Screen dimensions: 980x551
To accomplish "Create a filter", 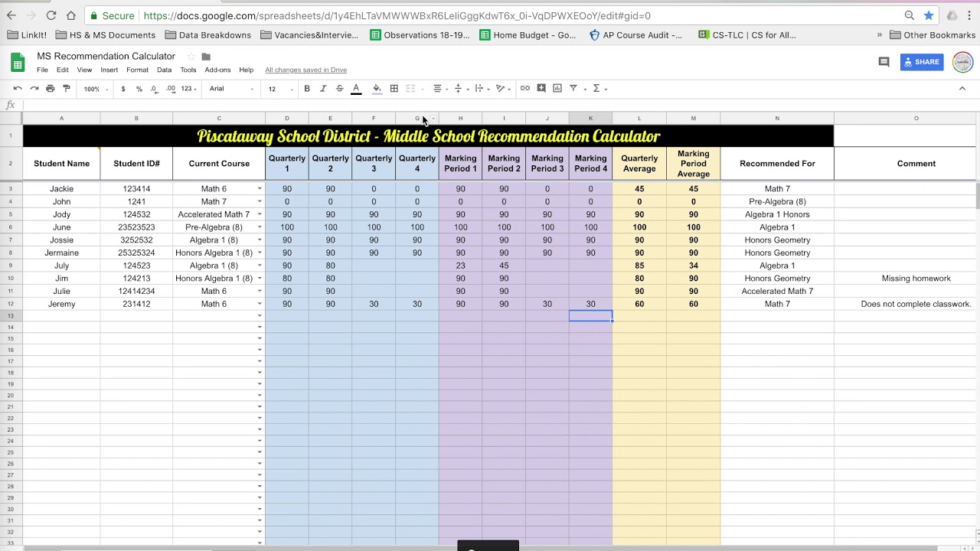I will pos(573,89).
